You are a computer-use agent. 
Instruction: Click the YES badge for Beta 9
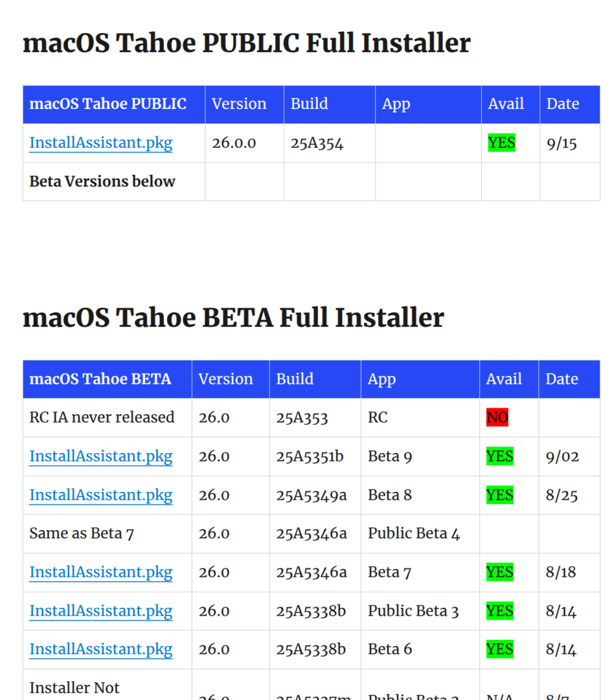pyautogui.click(x=499, y=456)
